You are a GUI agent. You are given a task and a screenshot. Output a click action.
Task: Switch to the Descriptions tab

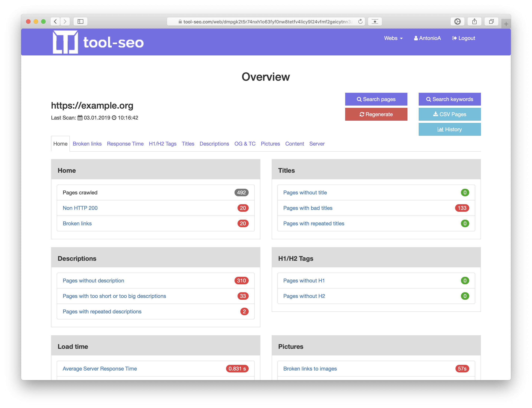(x=214, y=143)
